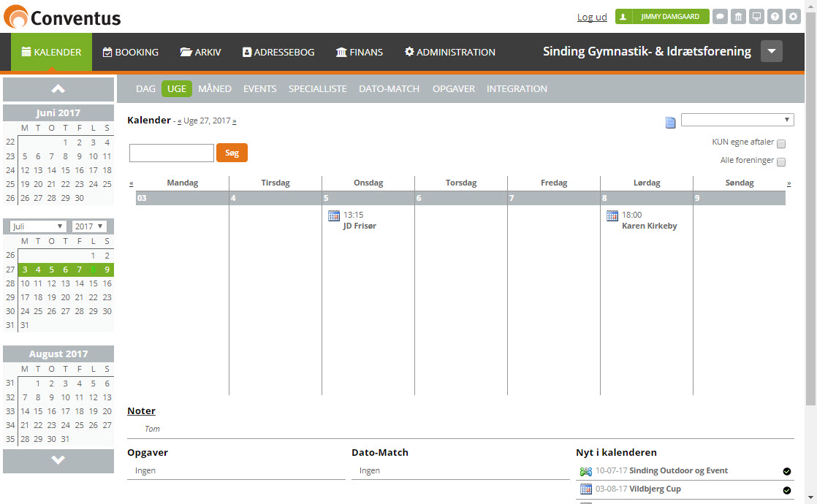The width and height of the screenshot is (817, 504).
Task: Click the Log ud link
Action: click(x=592, y=18)
